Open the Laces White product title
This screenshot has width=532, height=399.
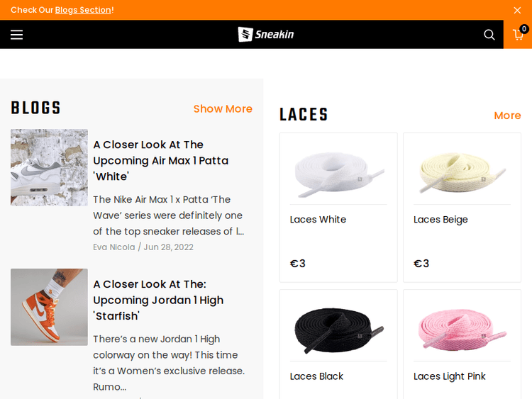tap(318, 220)
